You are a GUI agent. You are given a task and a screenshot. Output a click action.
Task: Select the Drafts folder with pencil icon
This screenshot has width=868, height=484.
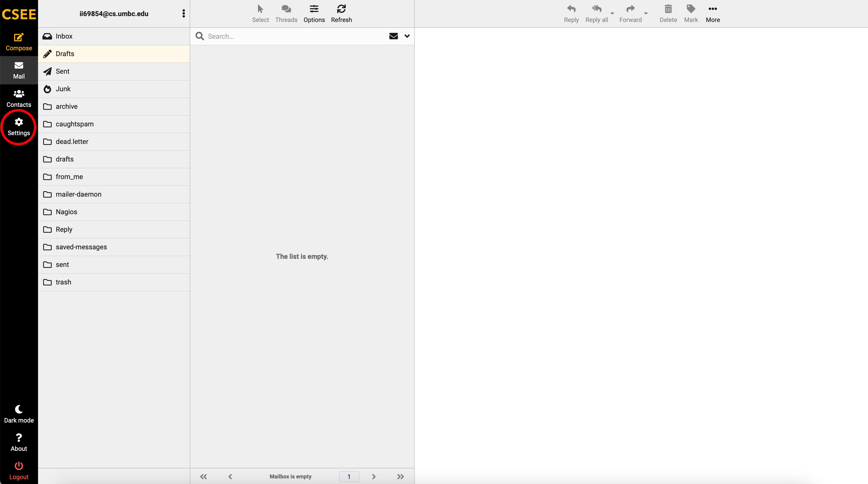click(114, 54)
